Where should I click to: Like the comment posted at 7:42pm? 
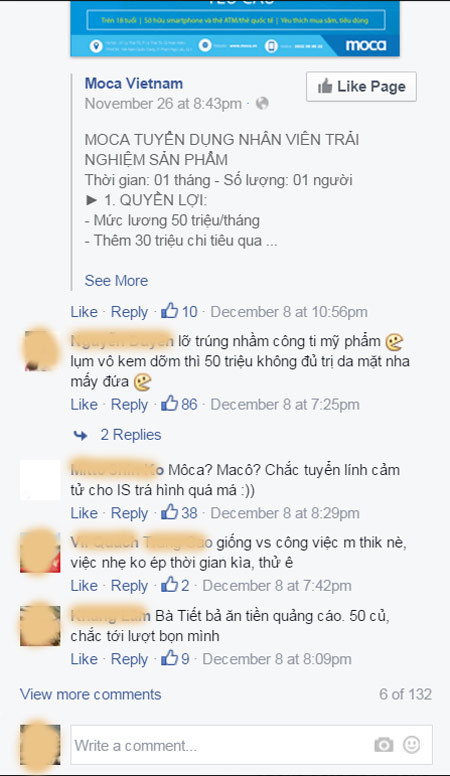pos(84,585)
